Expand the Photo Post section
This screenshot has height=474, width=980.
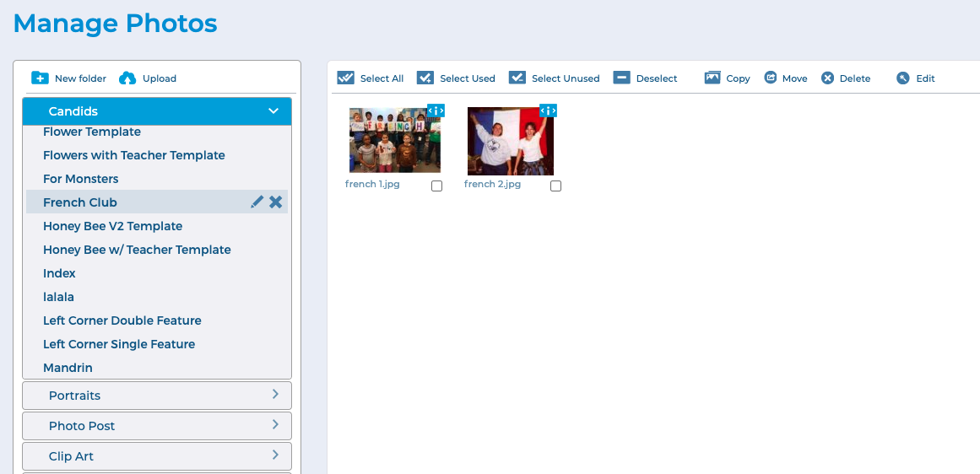click(x=275, y=425)
